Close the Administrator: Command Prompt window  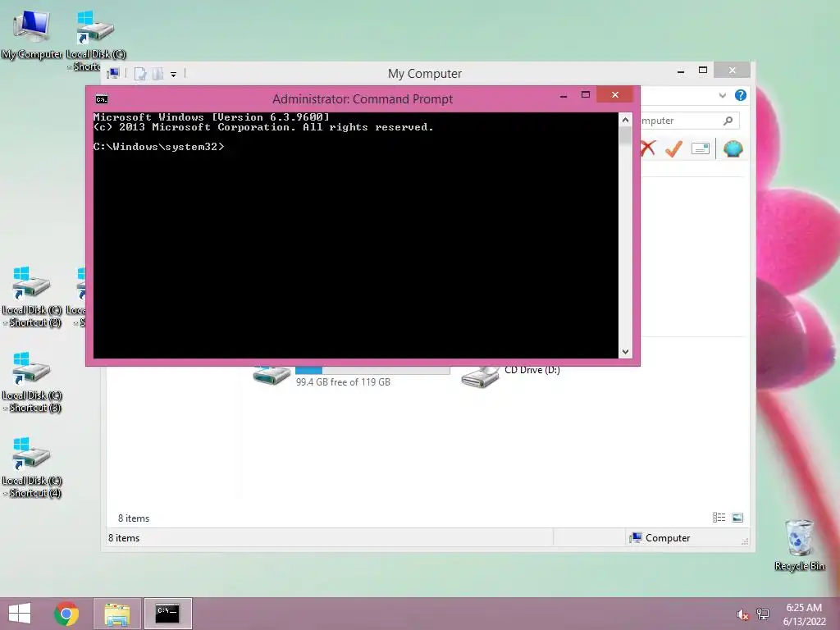coord(615,95)
